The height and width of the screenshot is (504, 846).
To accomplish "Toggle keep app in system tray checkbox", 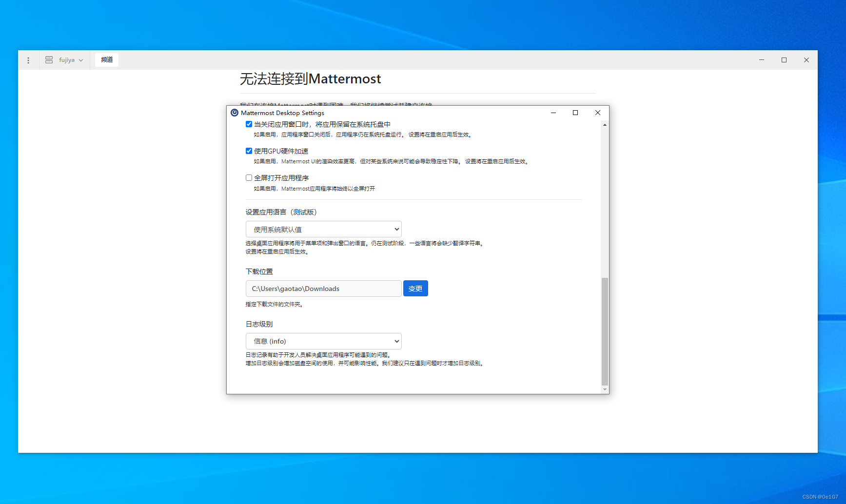I will click(249, 124).
